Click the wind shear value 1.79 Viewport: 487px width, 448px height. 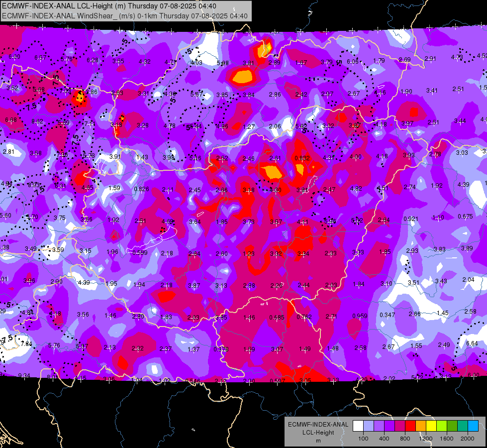click(379, 61)
